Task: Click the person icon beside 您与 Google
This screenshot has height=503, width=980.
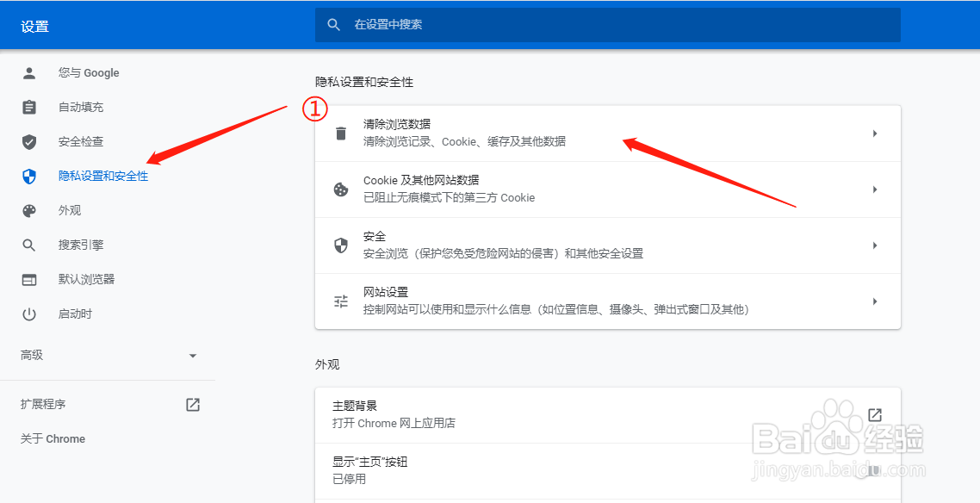Action: point(29,72)
